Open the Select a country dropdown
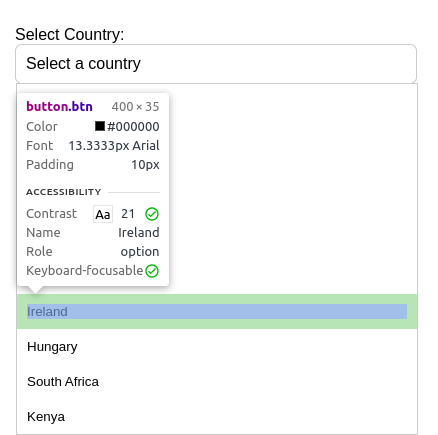The width and height of the screenshot is (438, 435). 216,64
